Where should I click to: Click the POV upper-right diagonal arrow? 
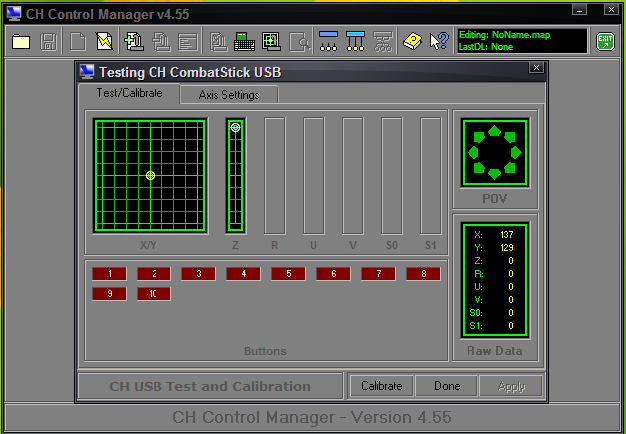click(x=510, y=137)
